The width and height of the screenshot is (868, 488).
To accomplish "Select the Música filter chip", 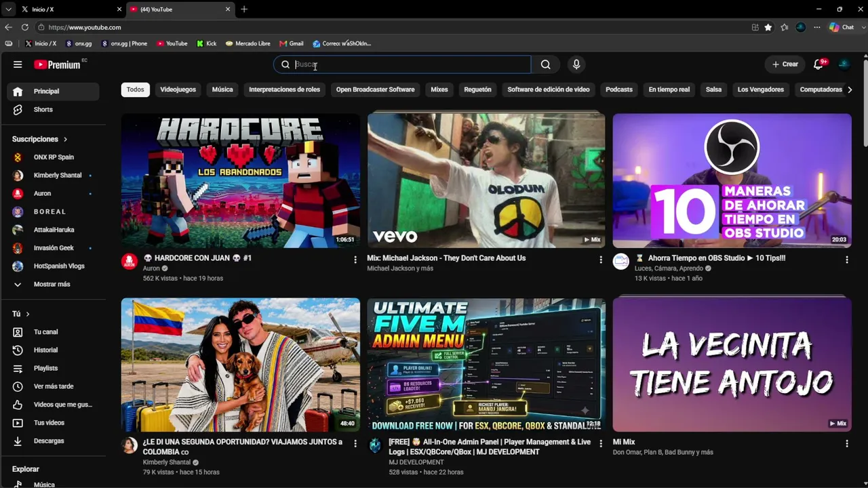I will coord(222,89).
